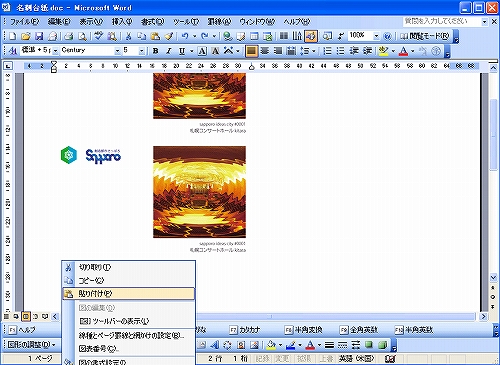Click the F1 ヘルプ function key button
The height and width of the screenshot is (365, 500).
[22, 330]
